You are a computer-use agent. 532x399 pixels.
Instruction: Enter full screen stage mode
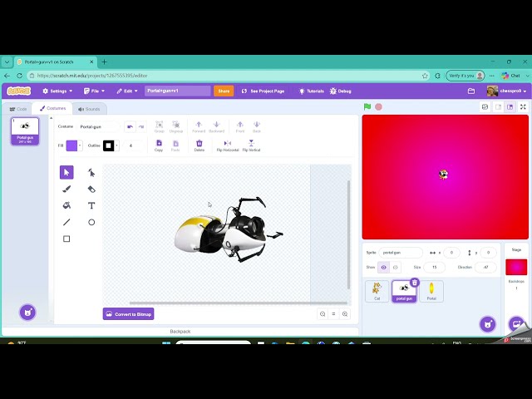523,107
